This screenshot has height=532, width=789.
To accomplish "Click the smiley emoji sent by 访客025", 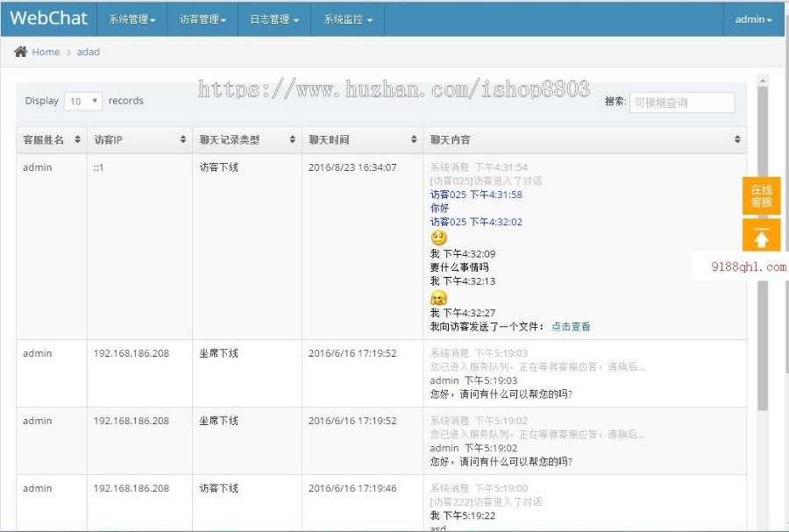I will pos(437,236).
